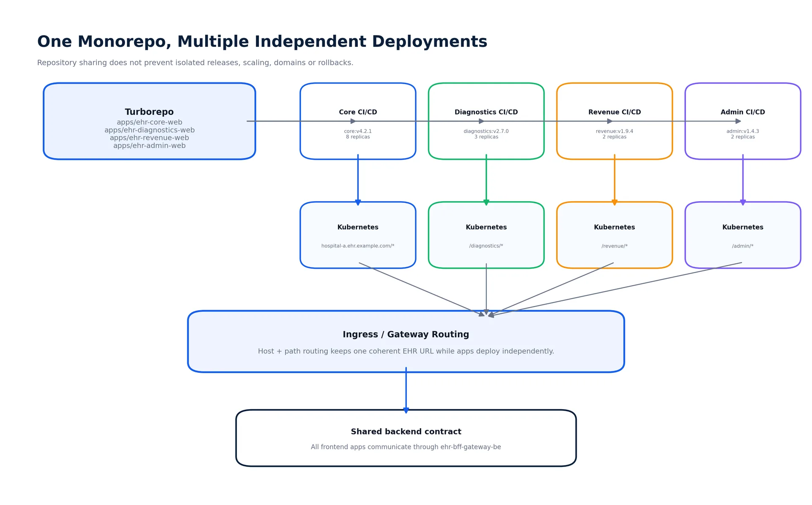Screen dimensions: 812x505
Task: Select the 'Core CI/CD' label
Action: pos(358,112)
